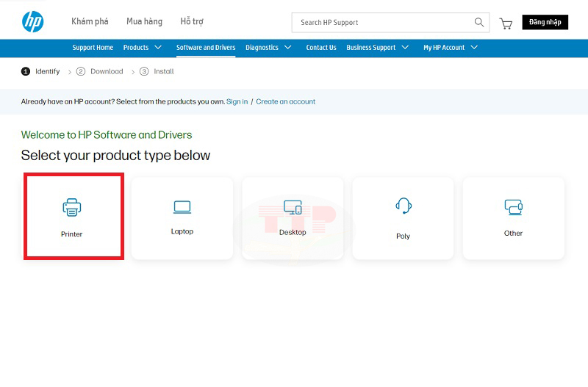The image size is (588, 387).
Task: Focus the Search HP Support field
Action: pyautogui.click(x=390, y=23)
